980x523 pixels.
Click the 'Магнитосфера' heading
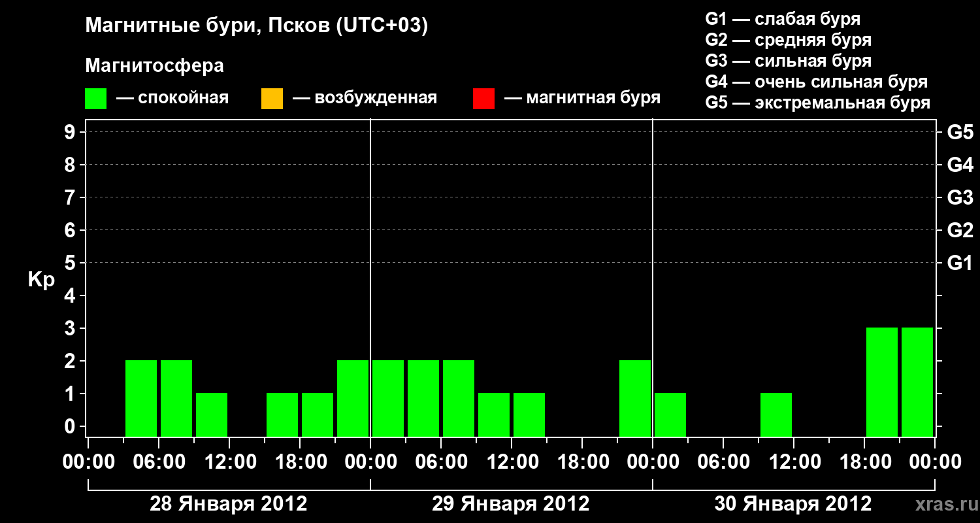click(155, 66)
